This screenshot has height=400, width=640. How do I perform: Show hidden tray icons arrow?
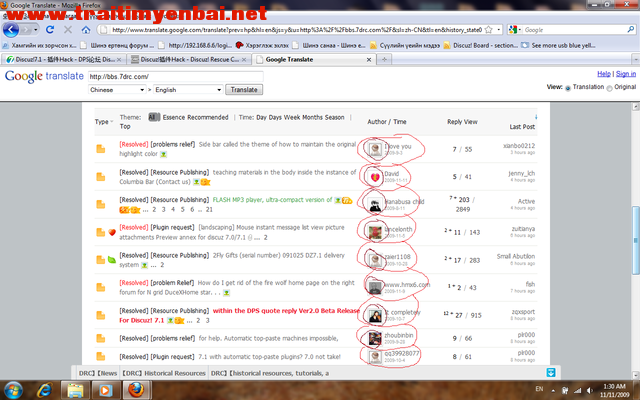click(553, 391)
